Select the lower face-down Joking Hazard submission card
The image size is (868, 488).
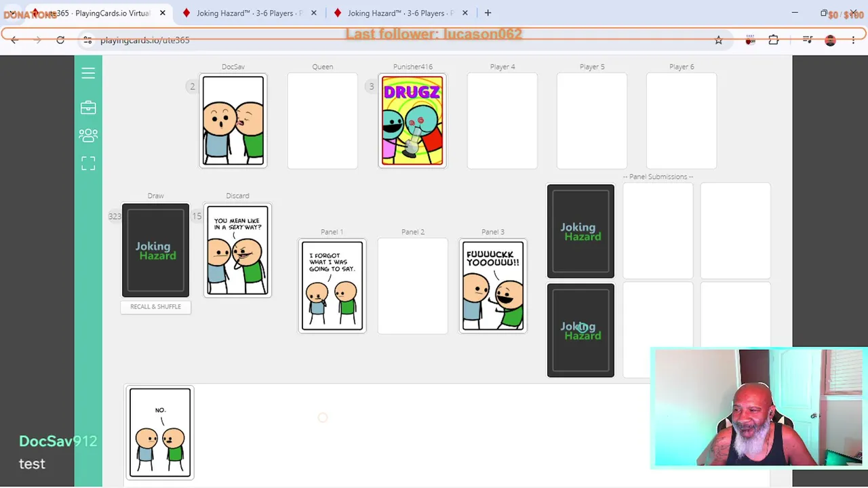580,330
